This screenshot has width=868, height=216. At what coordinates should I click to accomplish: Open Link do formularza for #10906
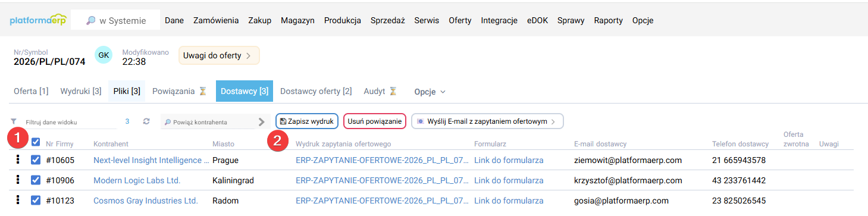point(509,180)
